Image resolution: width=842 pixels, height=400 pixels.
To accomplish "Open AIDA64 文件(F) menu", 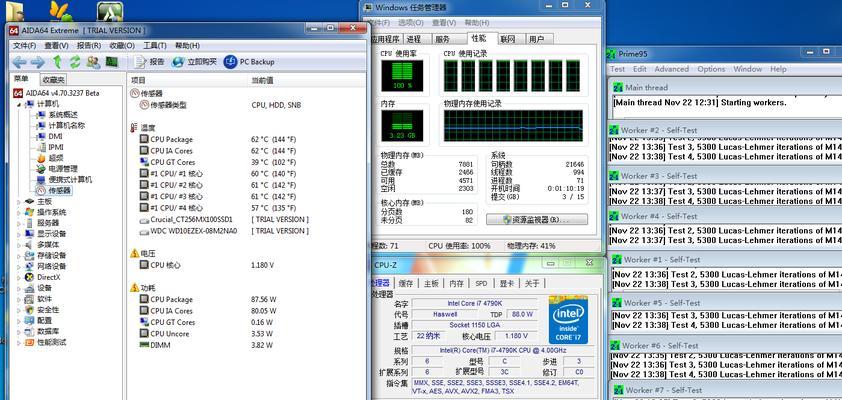I will (x=24, y=46).
